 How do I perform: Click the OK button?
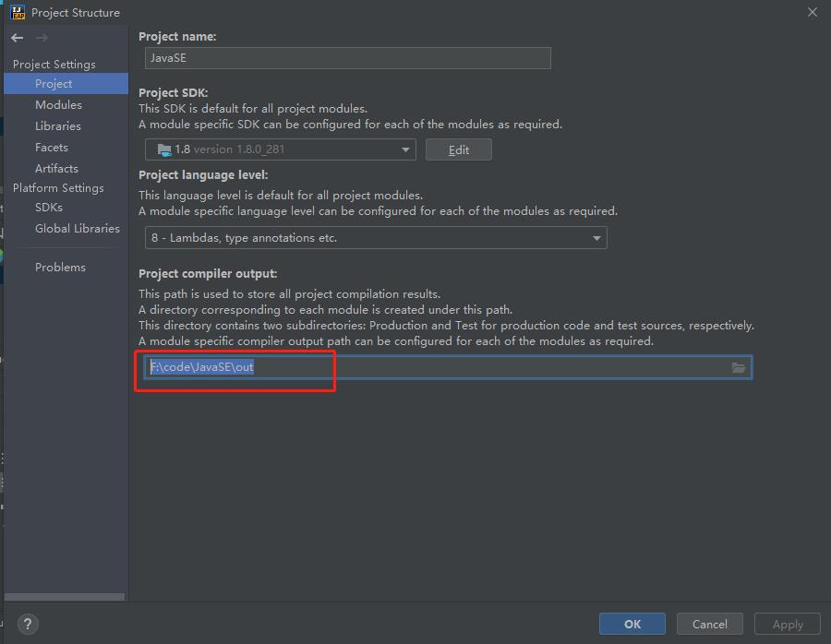coord(632,624)
